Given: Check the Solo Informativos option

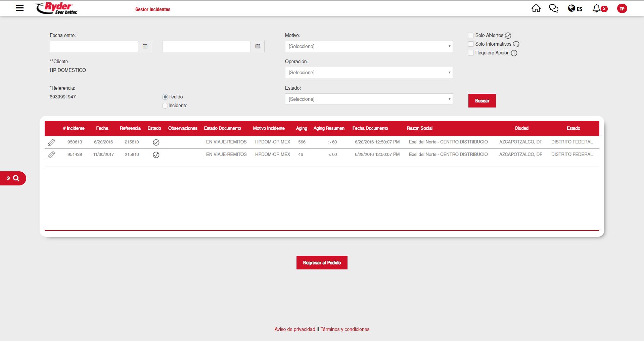Looking at the screenshot, I should pyautogui.click(x=471, y=44).
